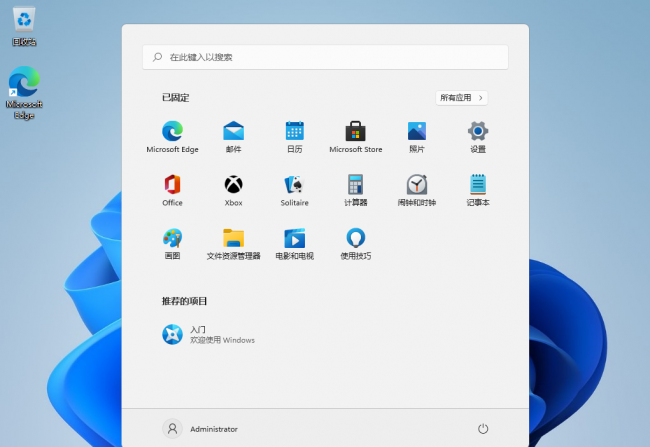Open 设置 settings gear
Viewport: 650px width, 447px height.
(478, 137)
